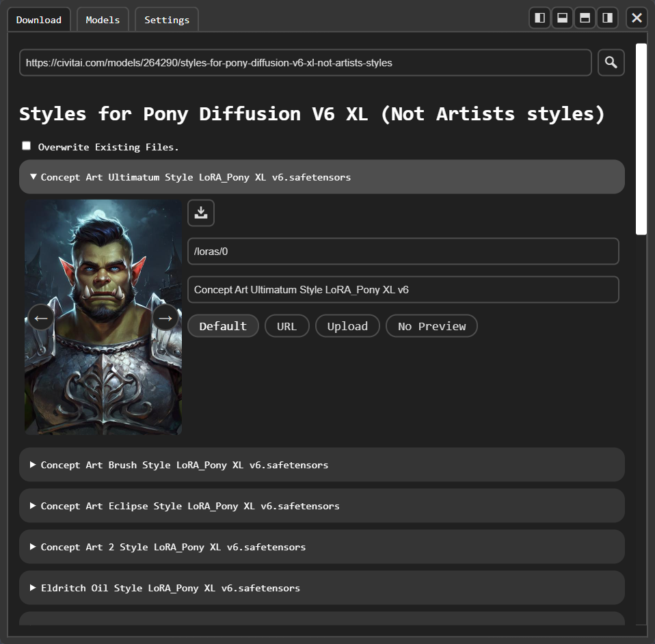Open the Settings tab
655x644 pixels.
point(166,19)
